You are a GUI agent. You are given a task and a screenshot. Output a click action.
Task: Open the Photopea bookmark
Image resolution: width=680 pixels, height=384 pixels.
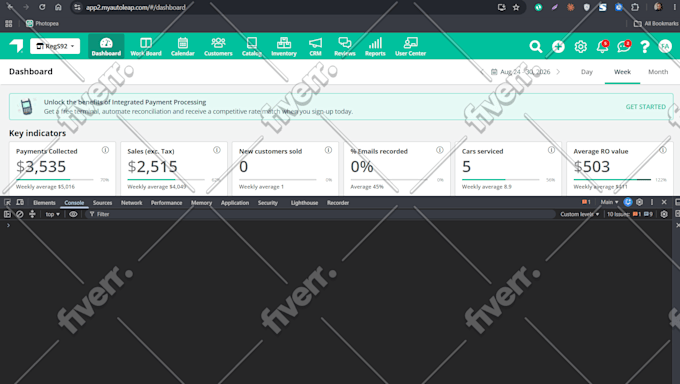42,23
